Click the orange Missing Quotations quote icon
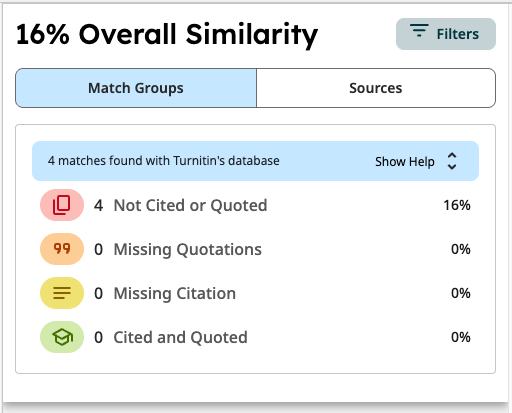512x413 pixels. tap(62, 249)
